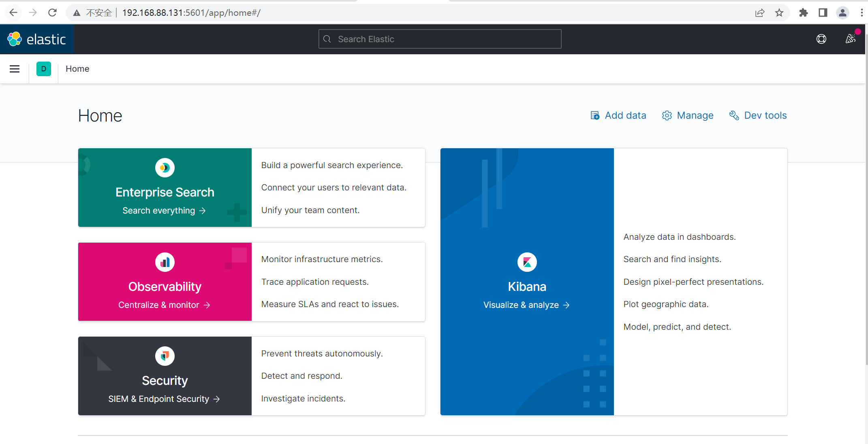Open Search everything link
868x444 pixels.
(164, 211)
